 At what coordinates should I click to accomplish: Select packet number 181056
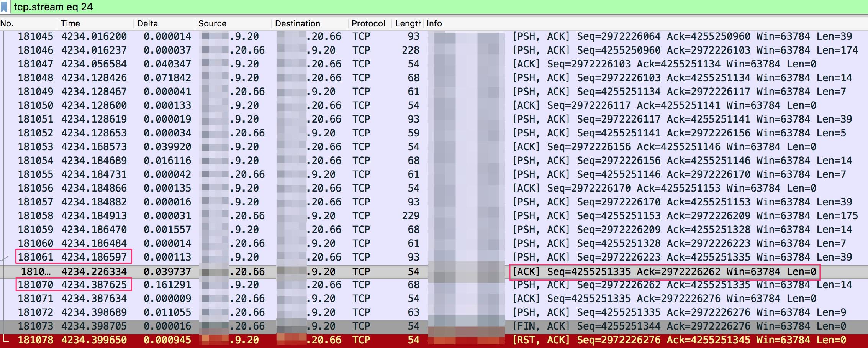tap(35, 188)
